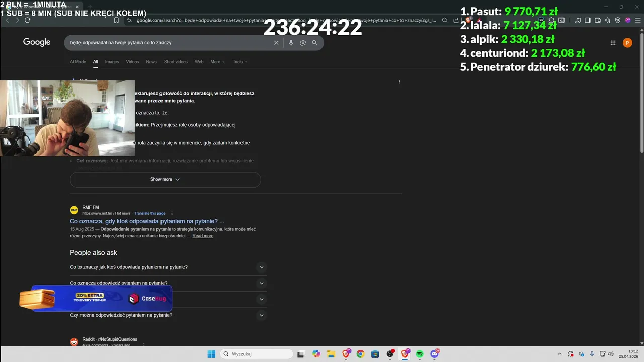Image resolution: width=644 pixels, height=362 pixels.
Task: Click 'Translate this page' link
Action: 150,213
